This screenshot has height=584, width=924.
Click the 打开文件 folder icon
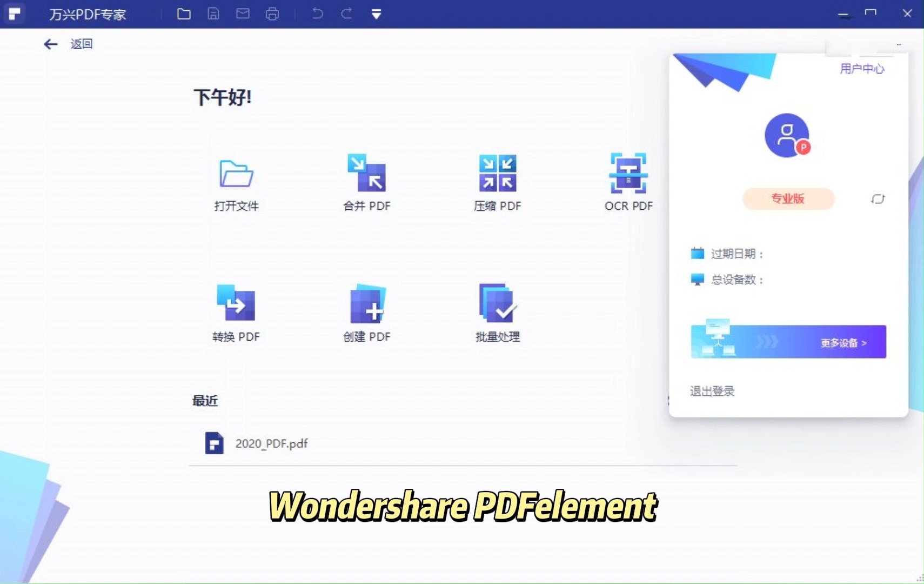236,174
